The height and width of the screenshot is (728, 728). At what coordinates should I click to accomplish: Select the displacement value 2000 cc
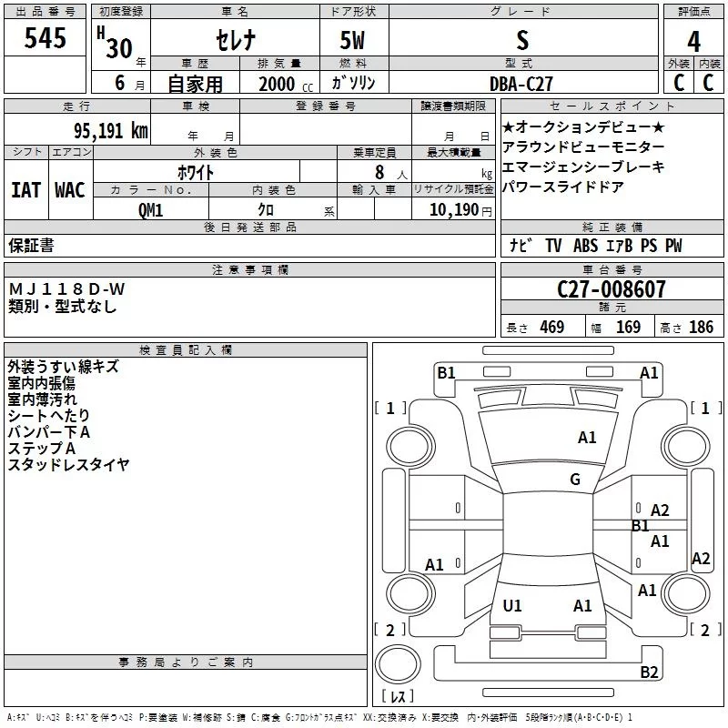286,84
